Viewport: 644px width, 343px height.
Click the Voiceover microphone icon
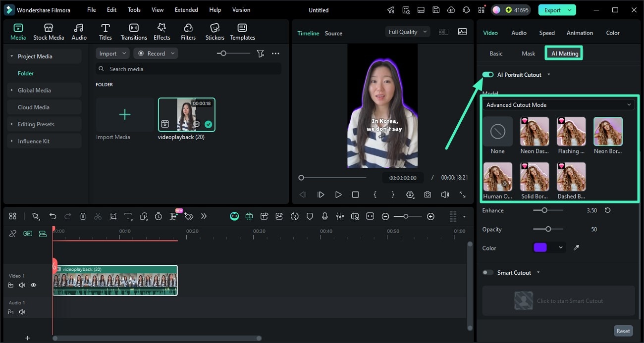(x=325, y=216)
